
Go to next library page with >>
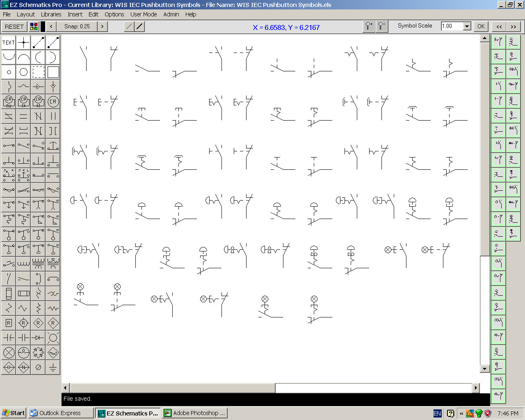tap(514, 26)
